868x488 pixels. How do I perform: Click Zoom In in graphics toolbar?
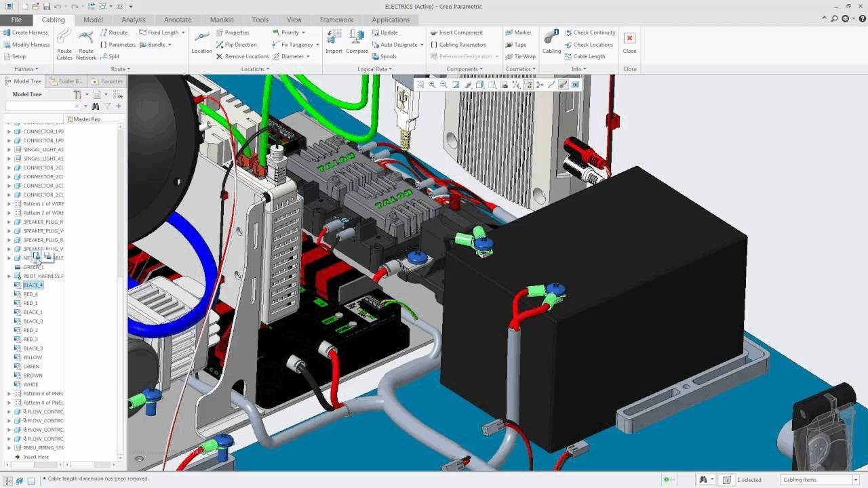(432, 85)
